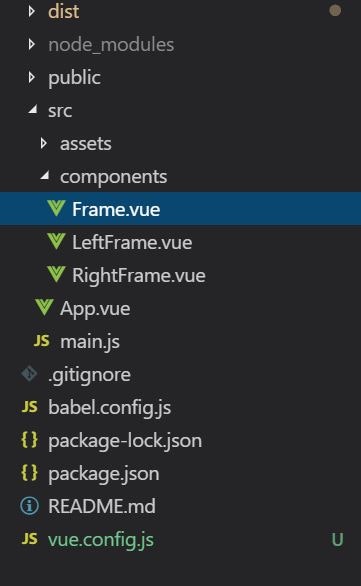361x586 pixels.
Task: Expand the dist folder arrow
Action: coord(32,11)
